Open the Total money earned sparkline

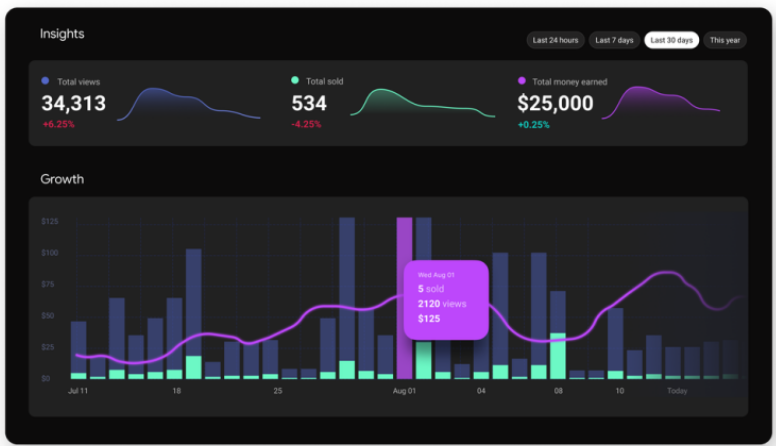[661, 103]
